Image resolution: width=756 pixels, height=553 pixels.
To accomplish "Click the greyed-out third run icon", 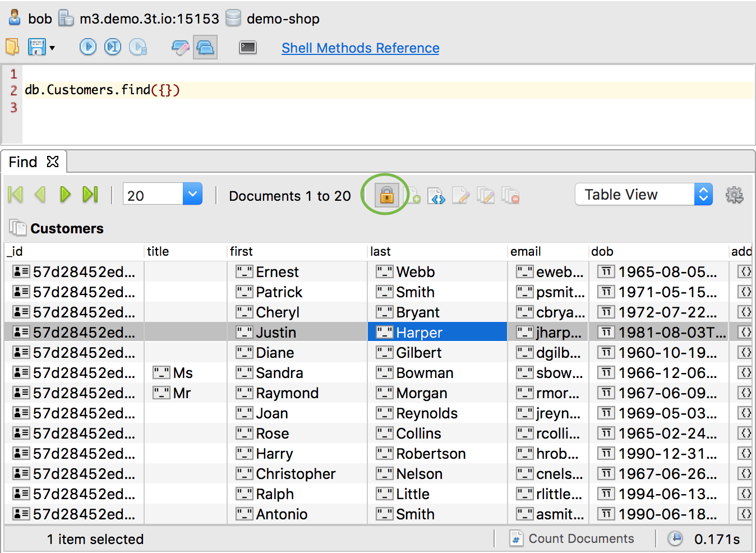I will [x=138, y=47].
